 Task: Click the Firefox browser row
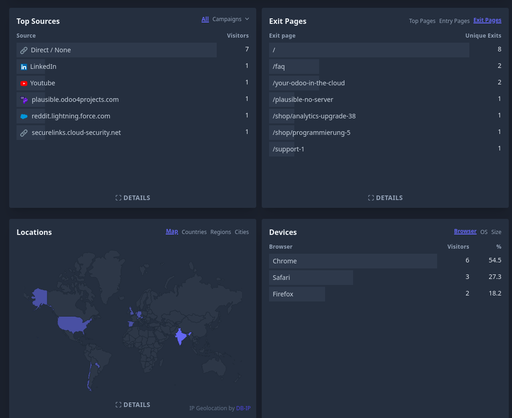pos(385,294)
